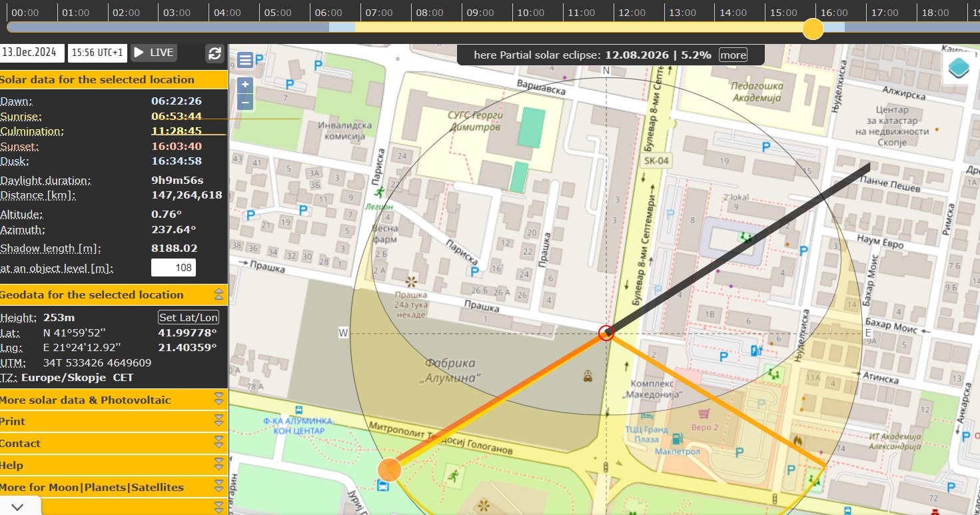Zoom out with the minus button
This screenshot has height=515, width=980.
[245, 102]
